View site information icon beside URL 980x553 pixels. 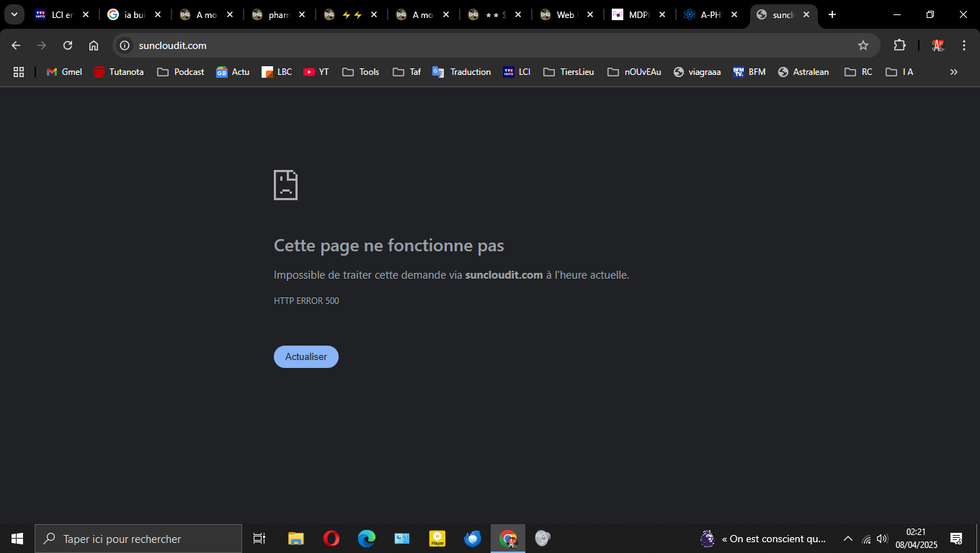pyautogui.click(x=124, y=45)
